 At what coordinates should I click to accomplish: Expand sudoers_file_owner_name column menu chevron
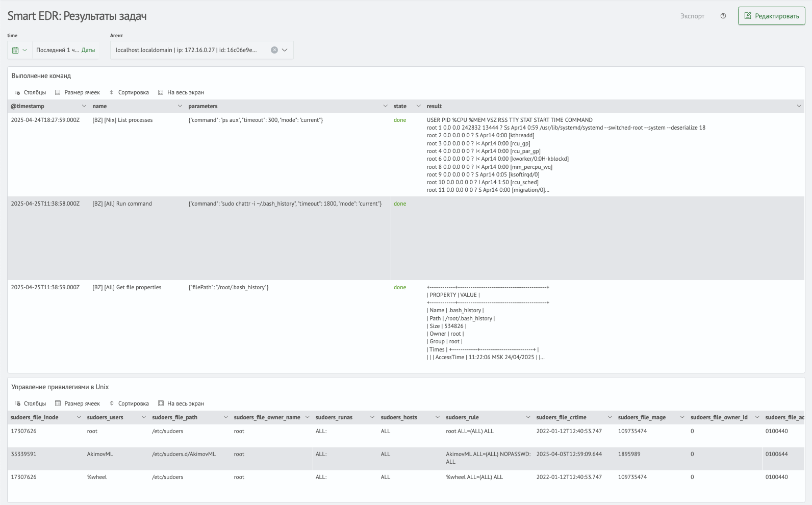click(x=307, y=417)
